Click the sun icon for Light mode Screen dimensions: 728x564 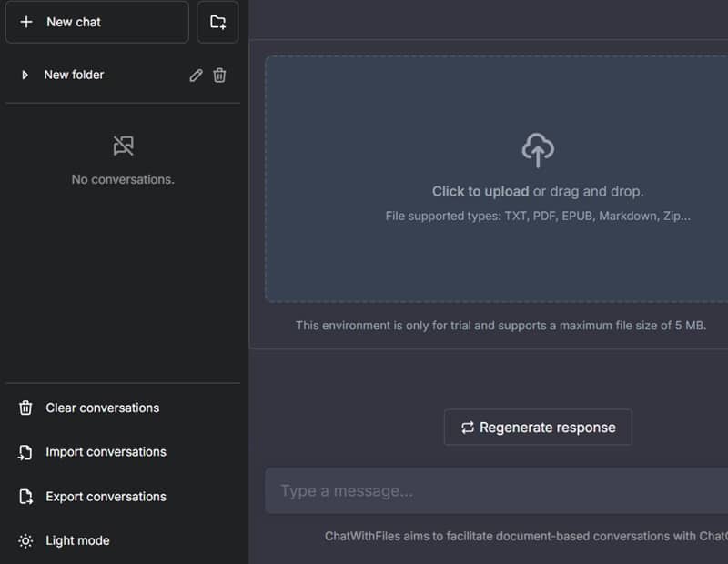point(25,541)
